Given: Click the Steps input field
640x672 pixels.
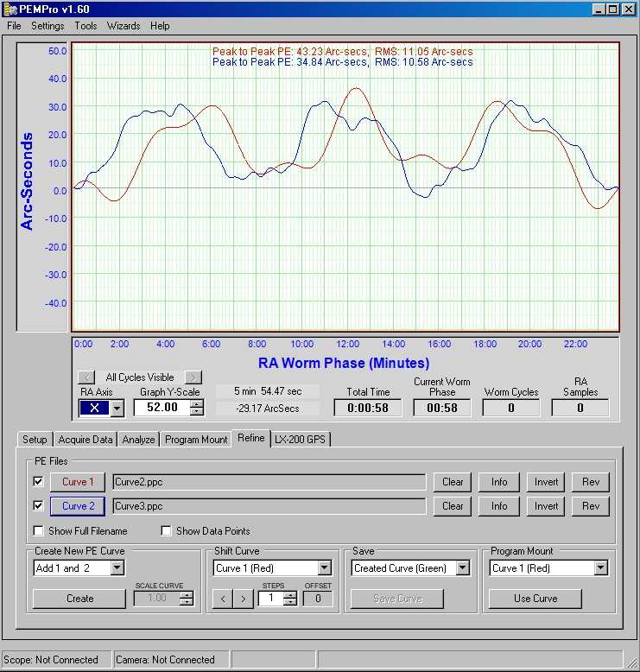Looking at the screenshot, I should (271, 599).
